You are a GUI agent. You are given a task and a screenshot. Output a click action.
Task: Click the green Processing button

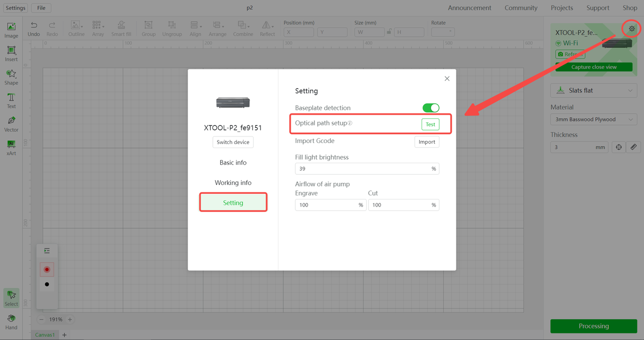click(x=594, y=326)
